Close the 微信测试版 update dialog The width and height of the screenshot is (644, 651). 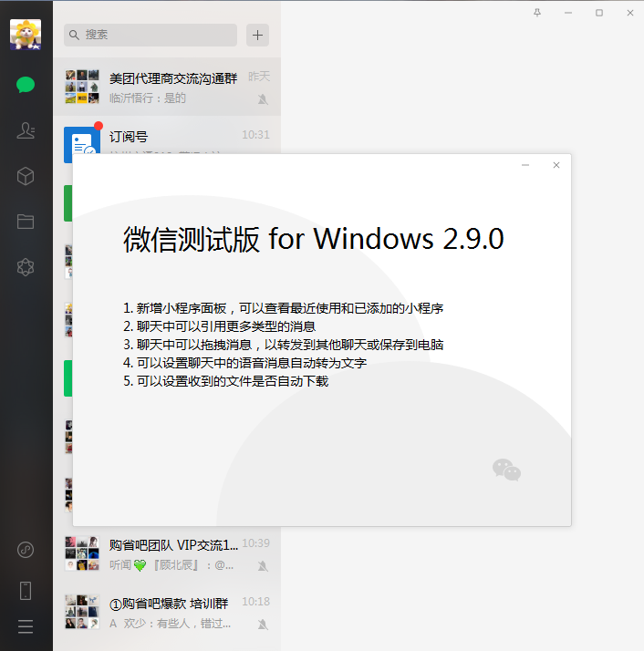pos(556,165)
